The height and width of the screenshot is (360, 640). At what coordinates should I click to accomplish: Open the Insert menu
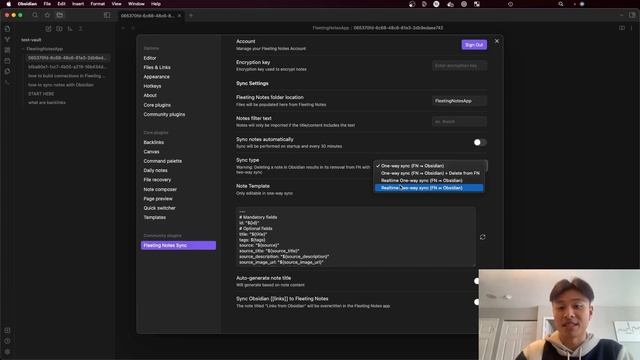(x=78, y=4)
